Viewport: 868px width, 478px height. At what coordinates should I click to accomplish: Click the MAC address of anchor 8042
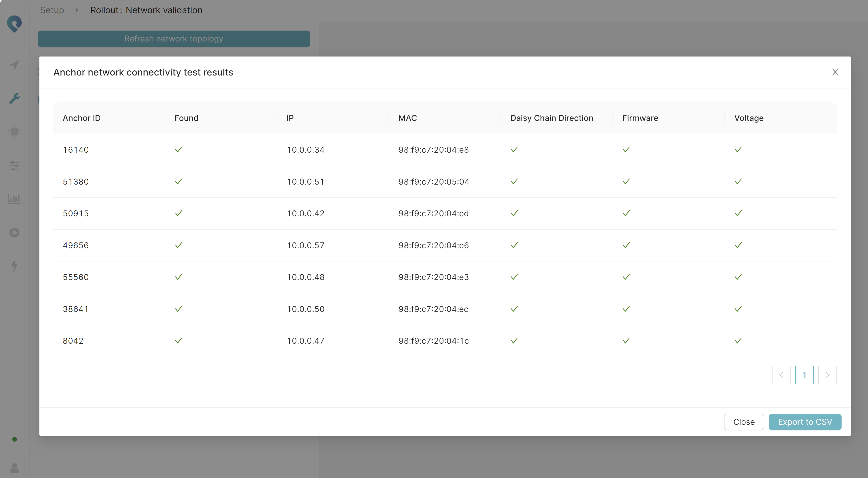tap(433, 341)
